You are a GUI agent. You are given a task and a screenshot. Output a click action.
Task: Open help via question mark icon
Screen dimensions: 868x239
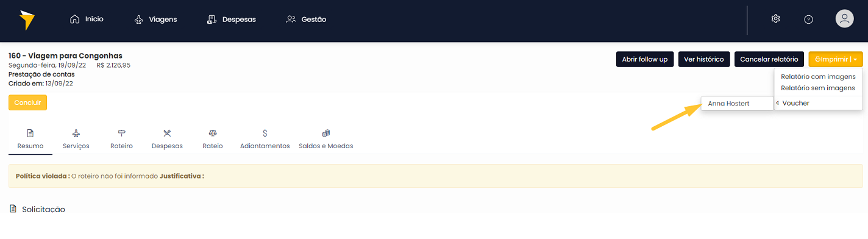808,20
